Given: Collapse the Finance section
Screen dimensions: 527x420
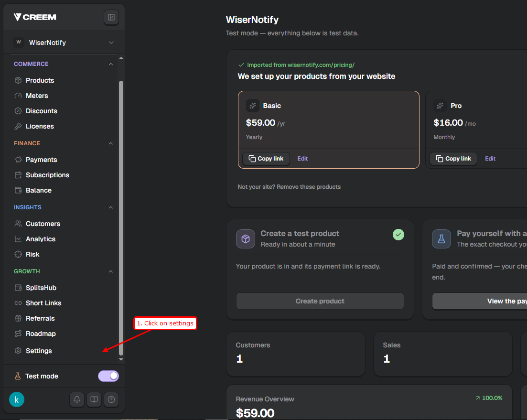Looking at the screenshot, I should (110, 143).
